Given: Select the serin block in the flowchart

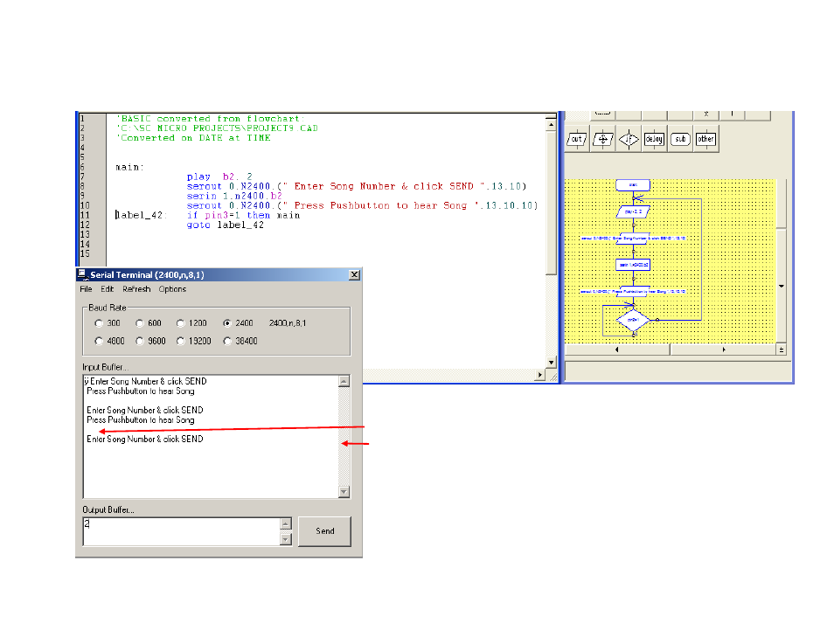Looking at the screenshot, I should [x=633, y=265].
